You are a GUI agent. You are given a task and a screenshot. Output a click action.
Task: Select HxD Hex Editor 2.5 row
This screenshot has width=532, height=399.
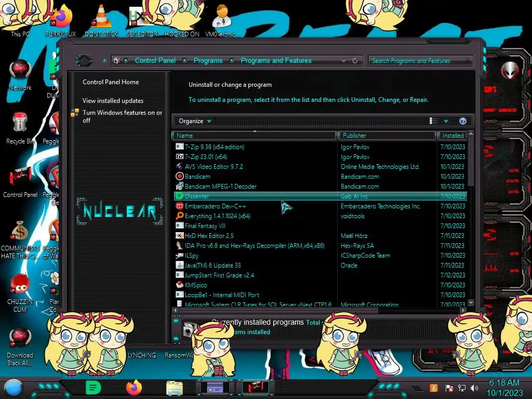(320, 235)
